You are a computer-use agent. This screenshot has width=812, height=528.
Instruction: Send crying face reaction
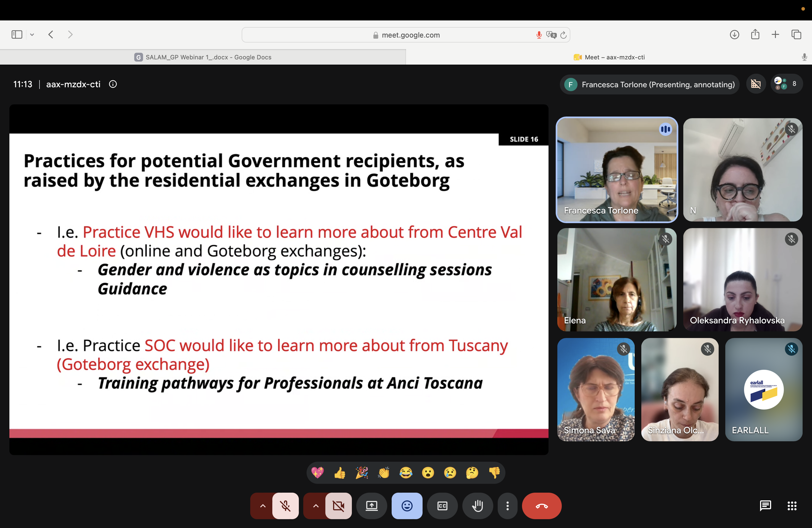coord(450,472)
